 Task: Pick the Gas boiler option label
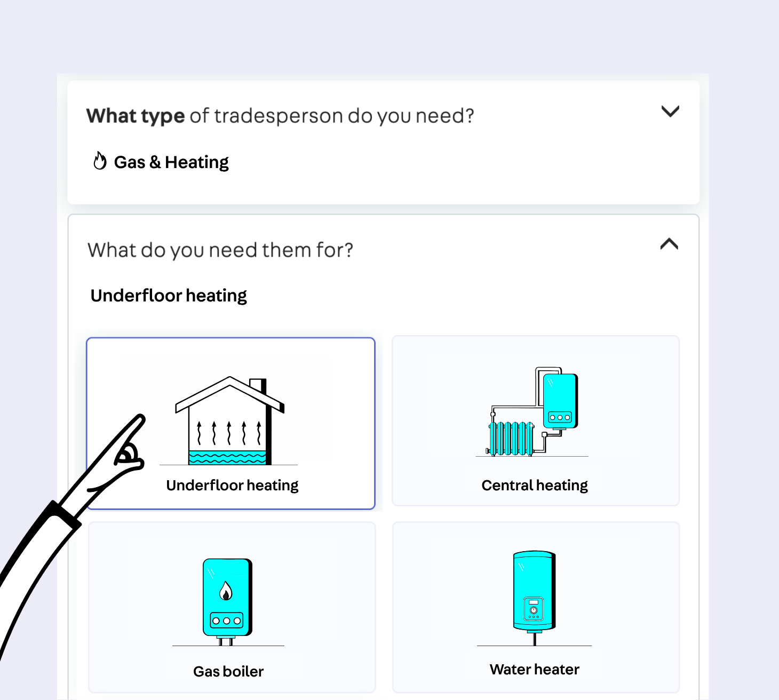coord(228,671)
